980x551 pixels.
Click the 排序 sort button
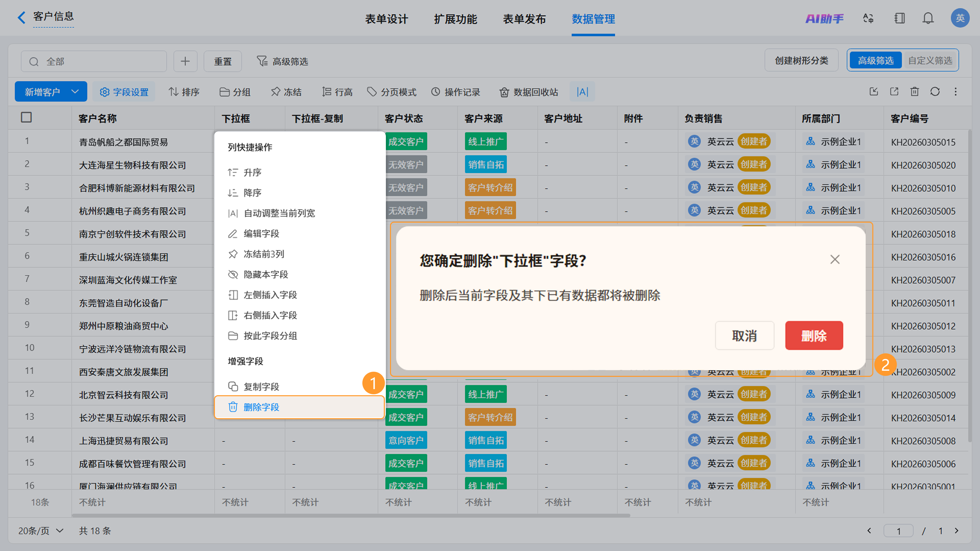(184, 92)
